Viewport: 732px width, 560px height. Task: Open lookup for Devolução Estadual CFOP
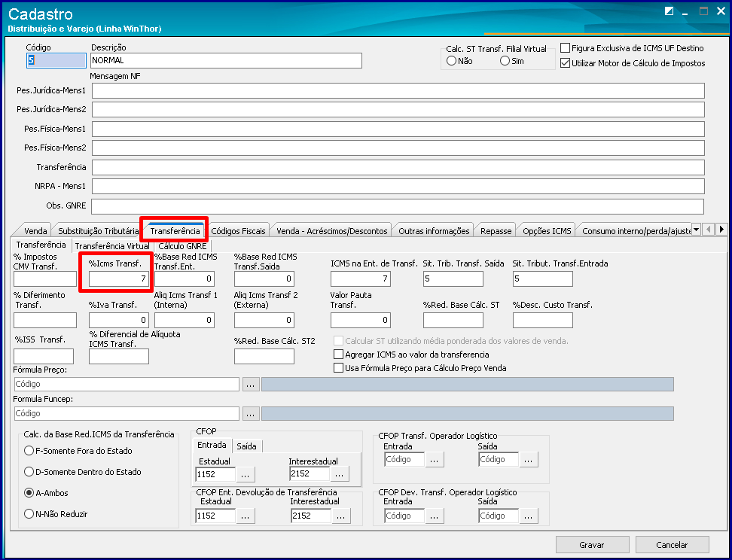click(x=246, y=516)
